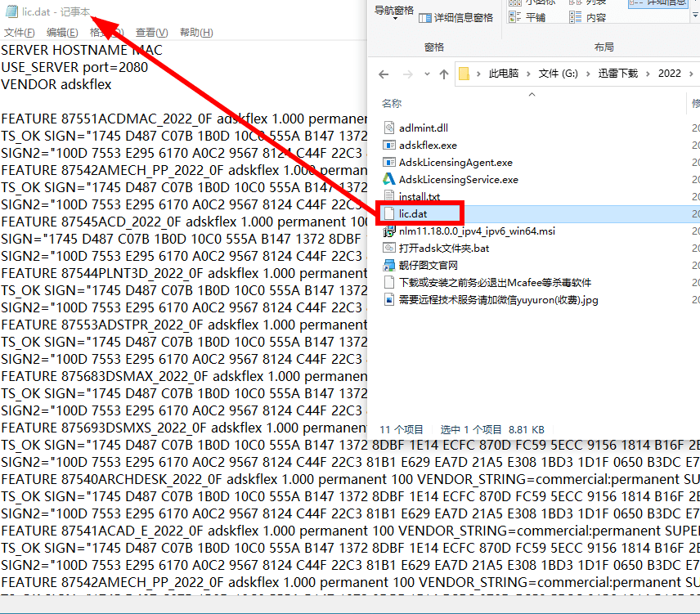Click the adskflex.exe file icon
The height and width of the screenshot is (614, 700).
[x=389, y=145]
